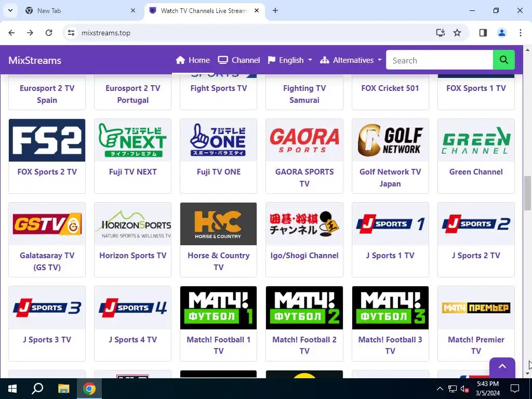Focus the Search input field
The image size is (532, 399).
[440, 60]
